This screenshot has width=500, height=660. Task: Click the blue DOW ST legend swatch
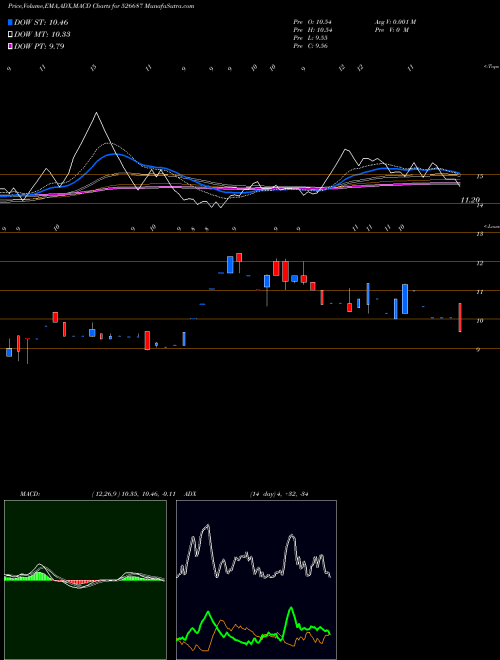click(x=10, y=22)
